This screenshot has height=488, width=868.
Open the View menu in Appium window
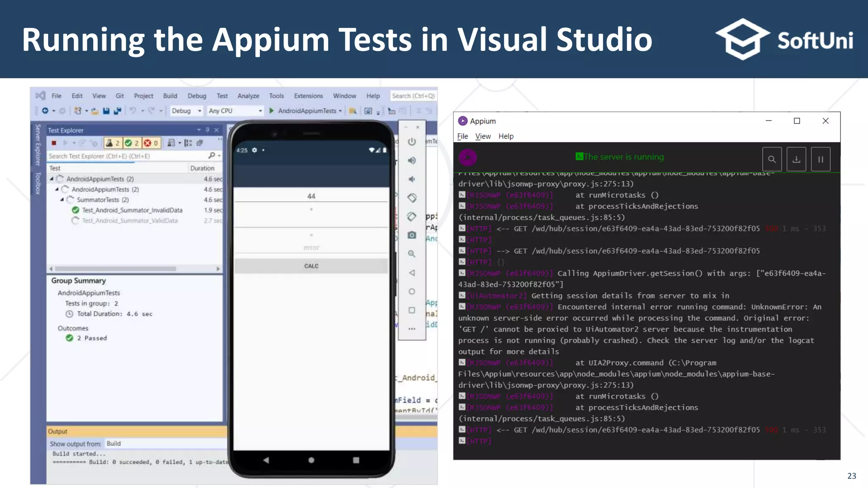tap(483, 136)
